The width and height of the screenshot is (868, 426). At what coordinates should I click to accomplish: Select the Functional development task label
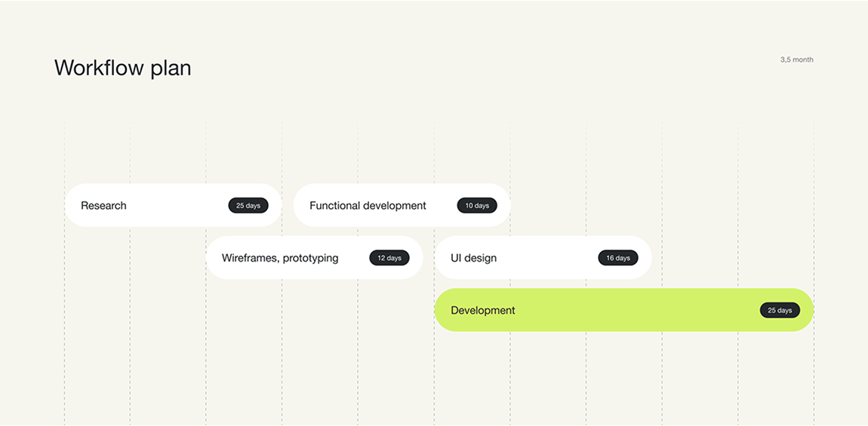(x=368, y=206)
